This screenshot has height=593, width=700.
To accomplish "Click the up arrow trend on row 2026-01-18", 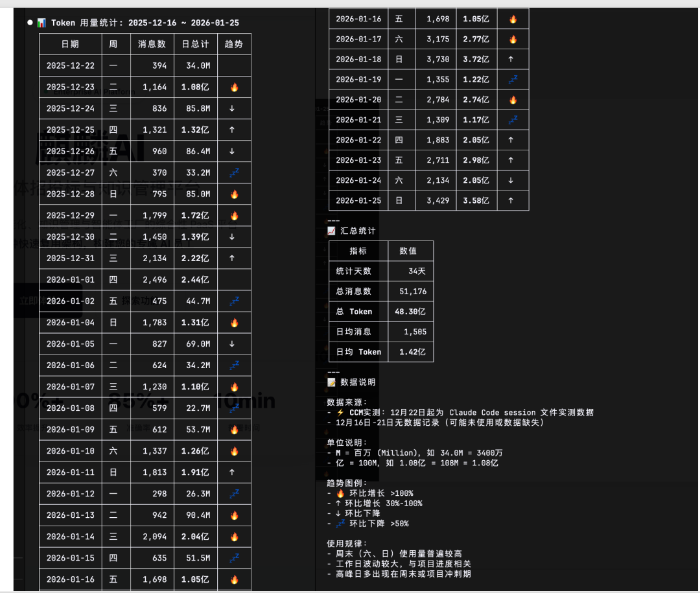I will coord(513,59).
